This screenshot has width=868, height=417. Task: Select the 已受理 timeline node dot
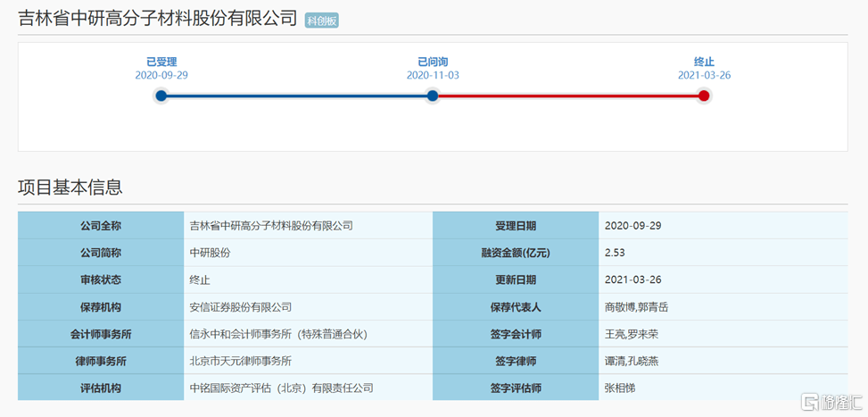pyautogui.click(x=161, y=96)
